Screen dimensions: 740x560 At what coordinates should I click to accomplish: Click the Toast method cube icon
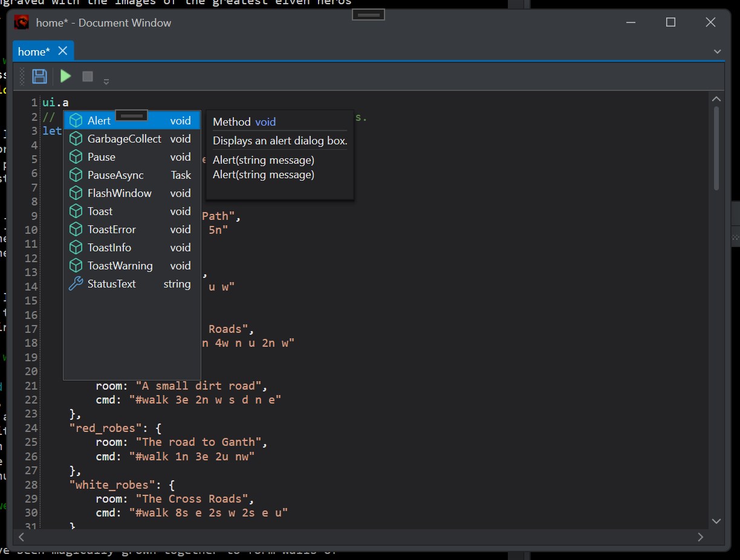click(x=76, y=211)
